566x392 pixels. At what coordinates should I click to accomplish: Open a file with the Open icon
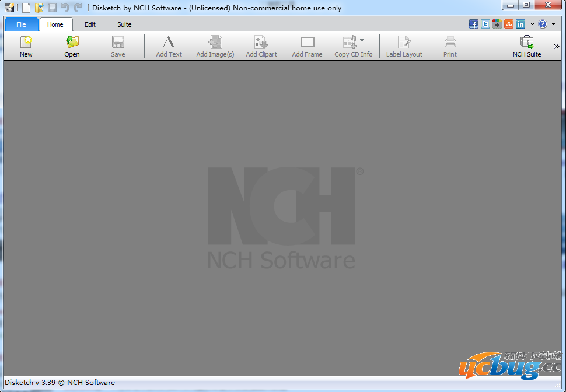[72, 46]
